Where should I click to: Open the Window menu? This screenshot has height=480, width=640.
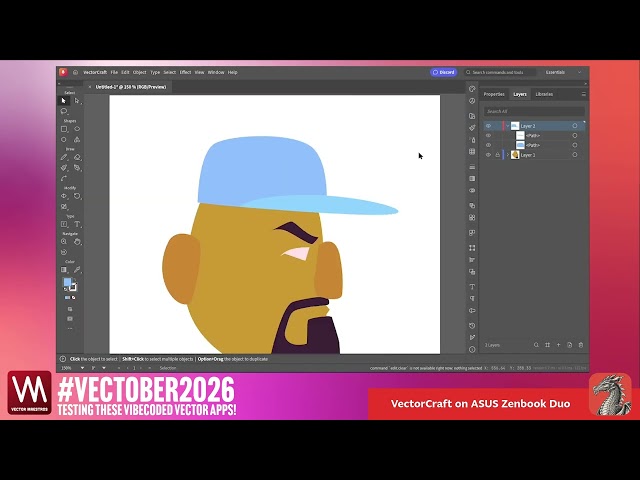point(216,72)
